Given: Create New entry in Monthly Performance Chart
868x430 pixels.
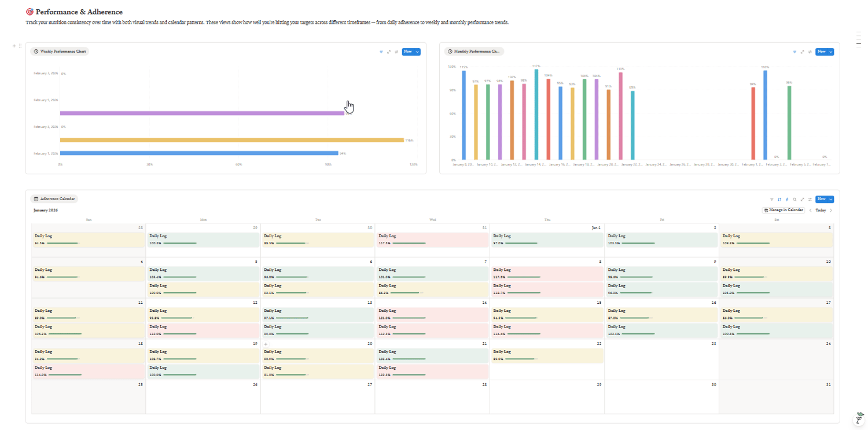Looking at the screenshot, I should click(822, 52).
